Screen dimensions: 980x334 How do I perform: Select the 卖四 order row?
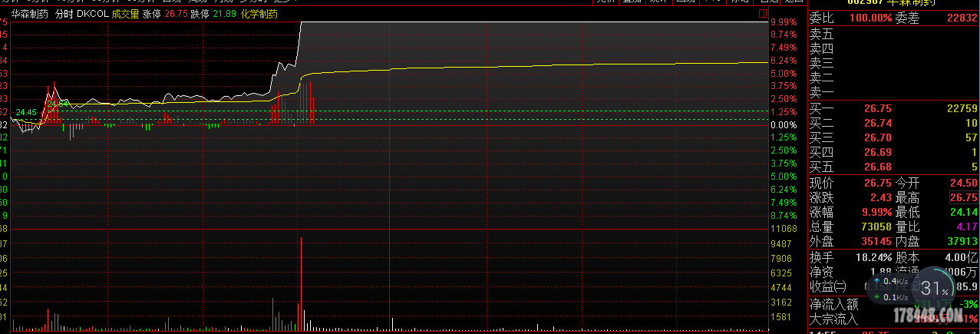894,48
